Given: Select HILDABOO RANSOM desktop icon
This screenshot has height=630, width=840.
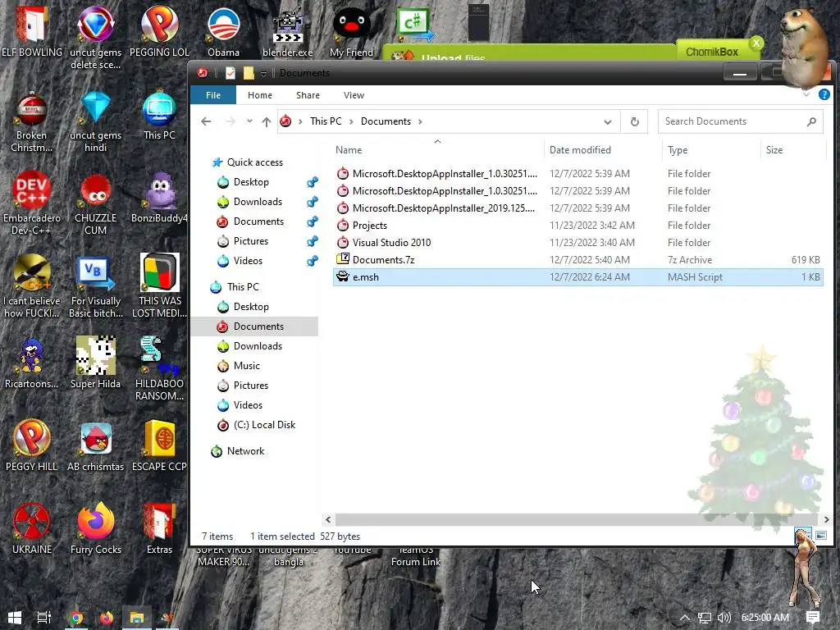Looking at the screenshot, I should [159, 368].
